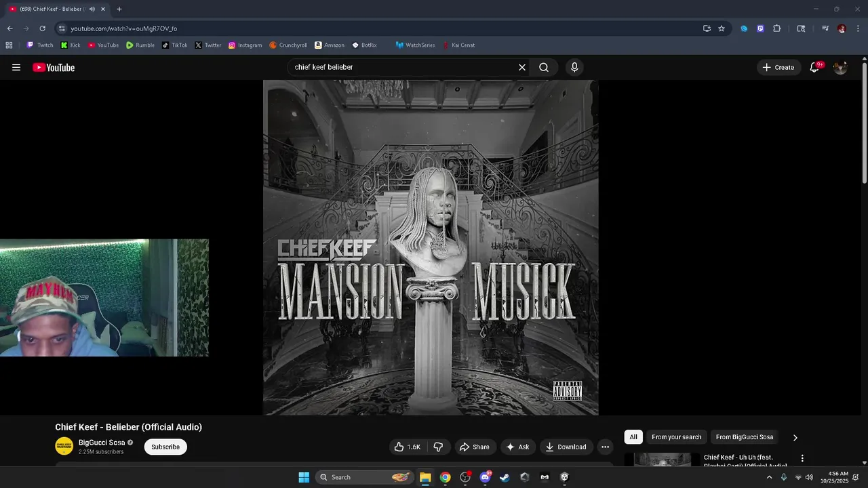Open the Instagram bookmark

pyautogui.click(x=245, y=45)
